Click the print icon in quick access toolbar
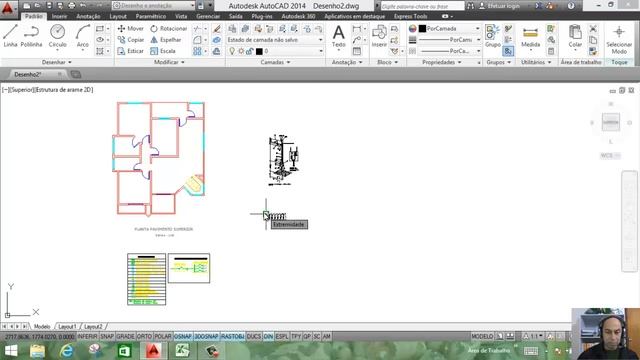The height and width of the screenshot is (360, 640). [71, 6]
